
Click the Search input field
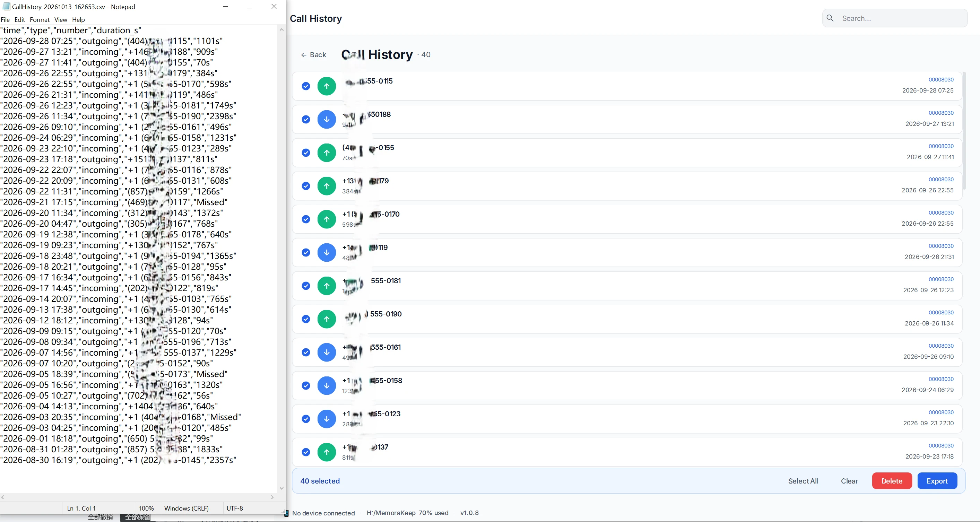point(895,18)
